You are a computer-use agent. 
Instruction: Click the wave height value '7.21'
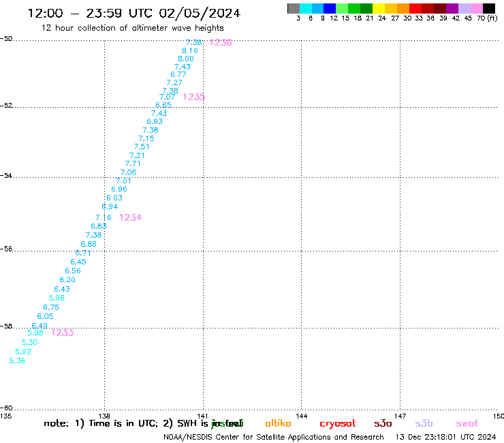(137, 155)
